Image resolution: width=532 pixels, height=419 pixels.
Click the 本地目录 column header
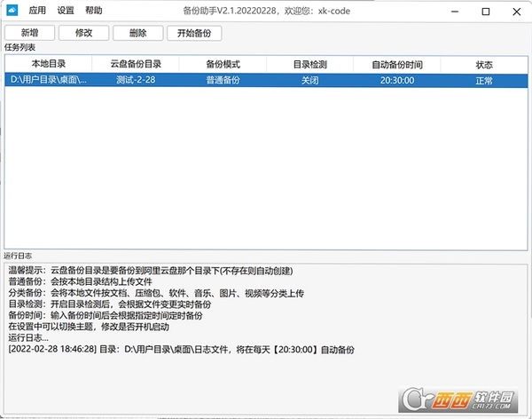pos(48,64)
